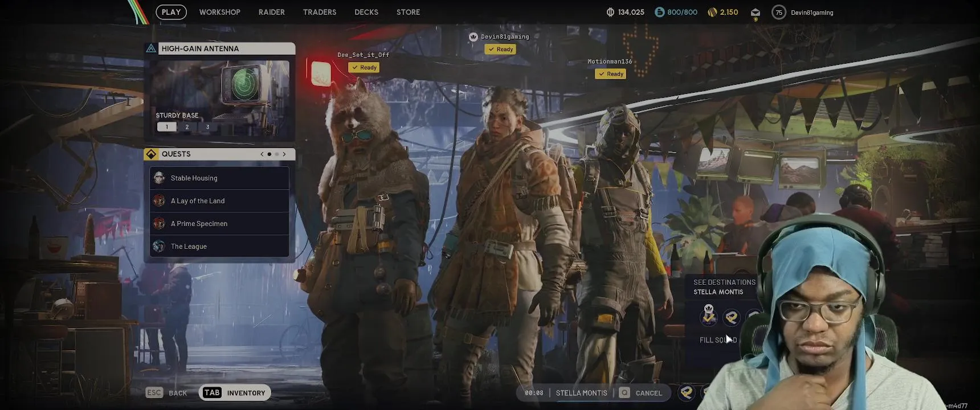Click Devin81gaming name above center character
Screen dimensions: 980x410
(x=505, y=36)
